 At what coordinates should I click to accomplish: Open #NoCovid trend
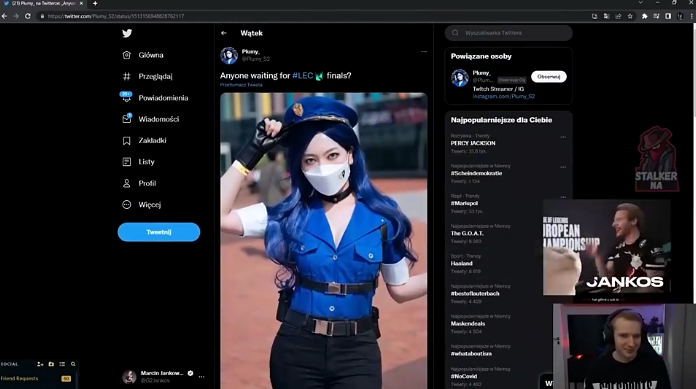tap(464, 376)
